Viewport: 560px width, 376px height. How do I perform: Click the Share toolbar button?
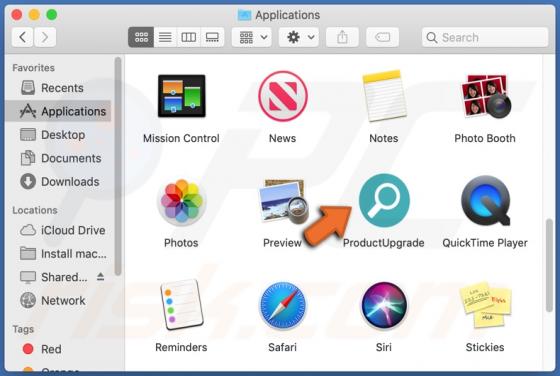(342, 37)
